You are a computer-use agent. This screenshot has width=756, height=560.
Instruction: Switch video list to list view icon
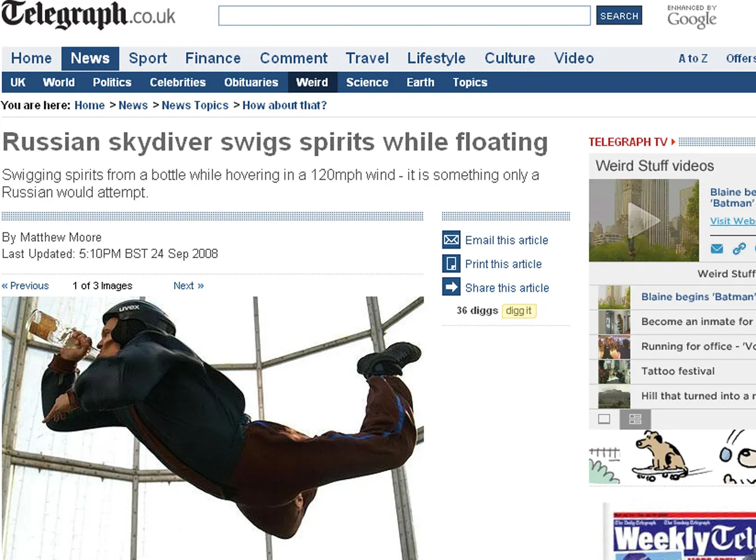click(x=635, y=419)
